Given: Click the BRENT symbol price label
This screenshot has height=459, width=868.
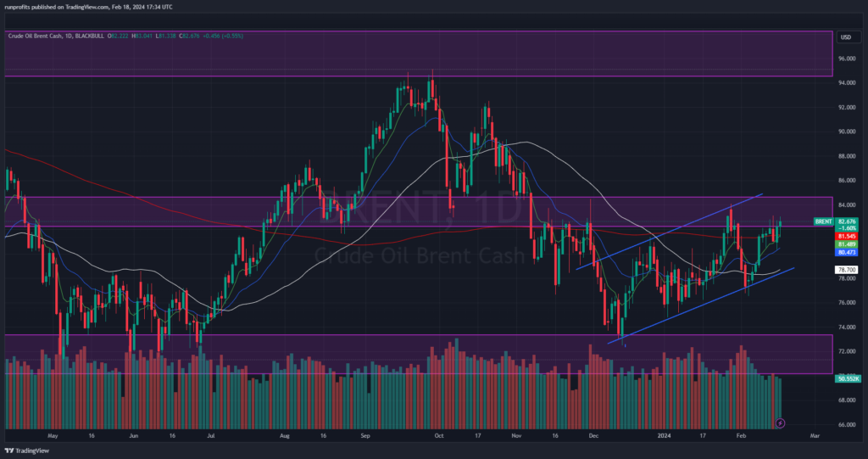Looking at the screenshot, I should tap(821, 221).
